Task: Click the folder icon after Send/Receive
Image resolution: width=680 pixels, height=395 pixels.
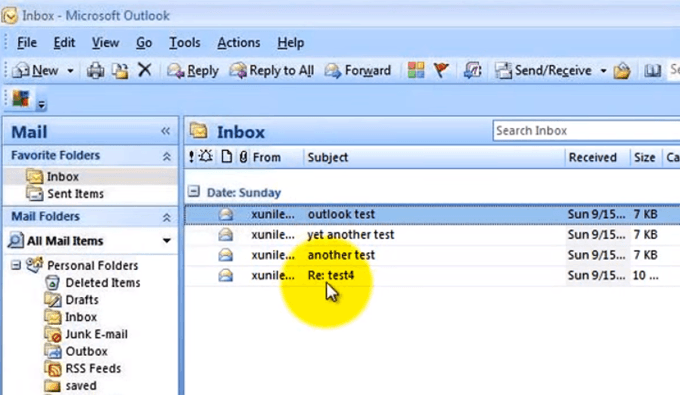Action: [621, 70]
